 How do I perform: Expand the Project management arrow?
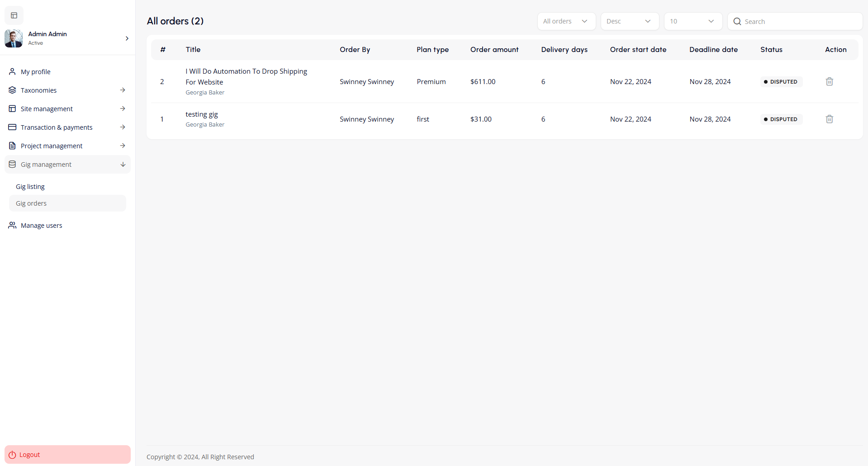pyautogui.click(x=123, y=146)
